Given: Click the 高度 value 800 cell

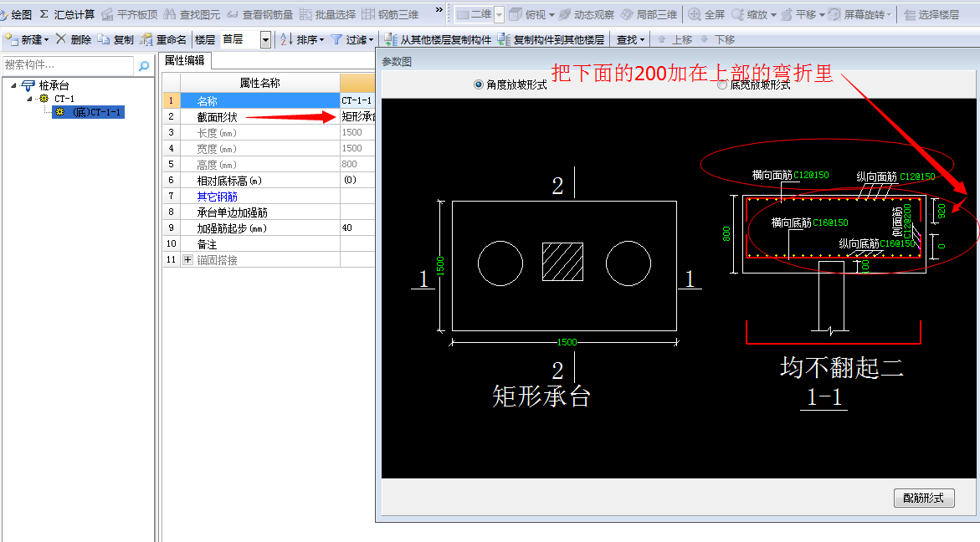Looking at the screenshot, I should click(x=357, y=164).
